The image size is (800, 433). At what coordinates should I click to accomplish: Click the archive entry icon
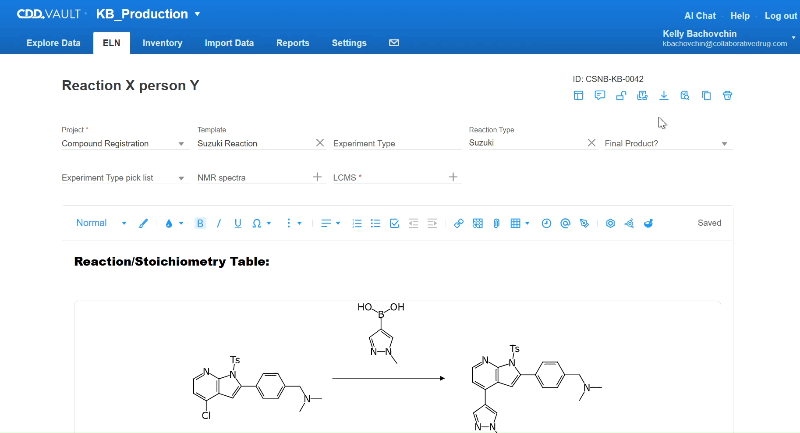[x=728, y=95]
